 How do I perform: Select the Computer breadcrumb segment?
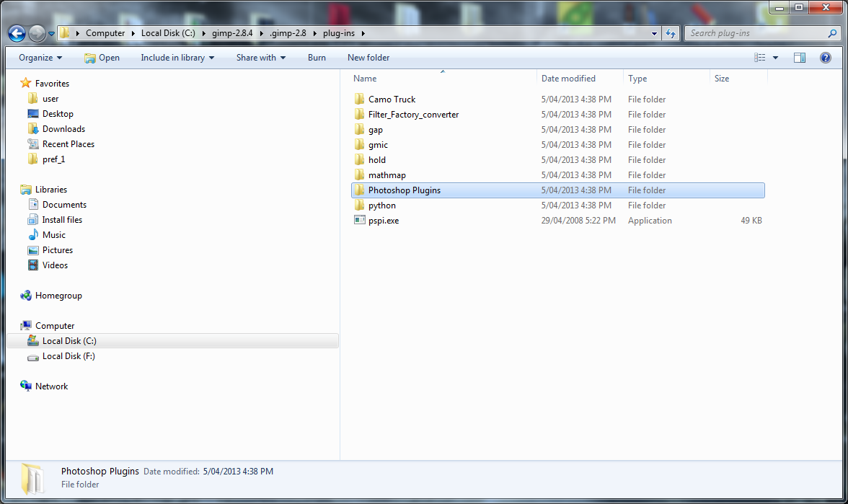105,33
